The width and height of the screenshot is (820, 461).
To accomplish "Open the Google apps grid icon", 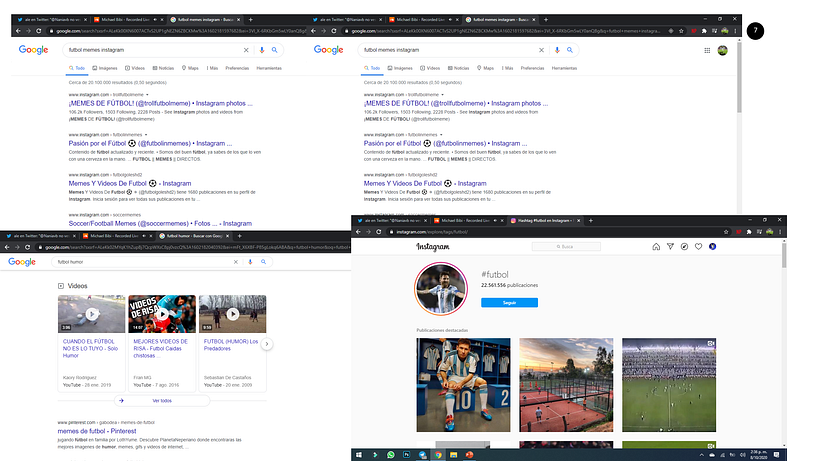I will (707, 50).
